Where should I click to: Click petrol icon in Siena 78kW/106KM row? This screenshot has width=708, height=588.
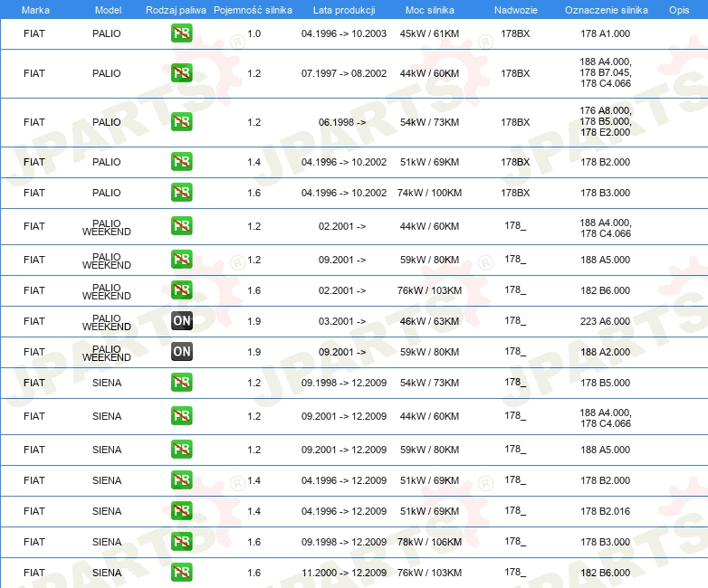pyautogui.click(x=181, y=541)
